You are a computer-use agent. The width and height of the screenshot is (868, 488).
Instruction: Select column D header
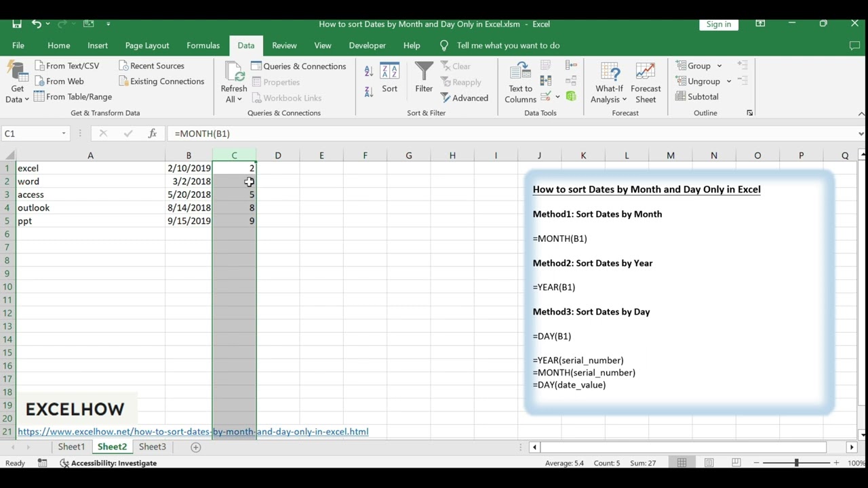(x=278, y=155)
